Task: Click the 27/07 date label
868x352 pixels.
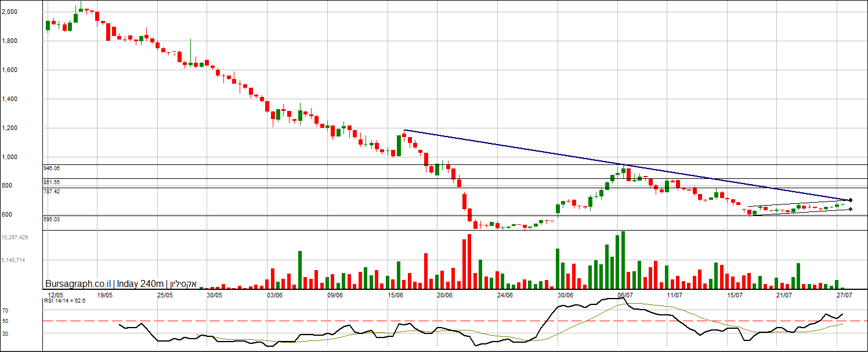Action: click(x=844, y=295)
